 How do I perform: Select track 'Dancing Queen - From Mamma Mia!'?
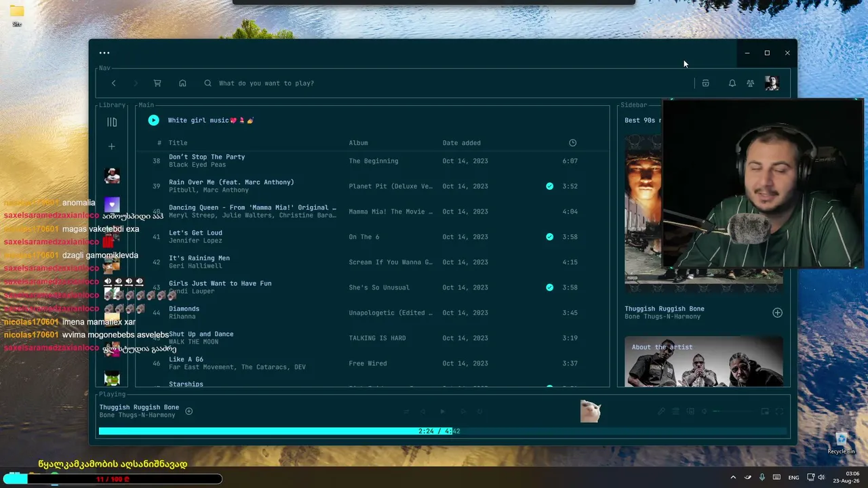click(252, 207)
